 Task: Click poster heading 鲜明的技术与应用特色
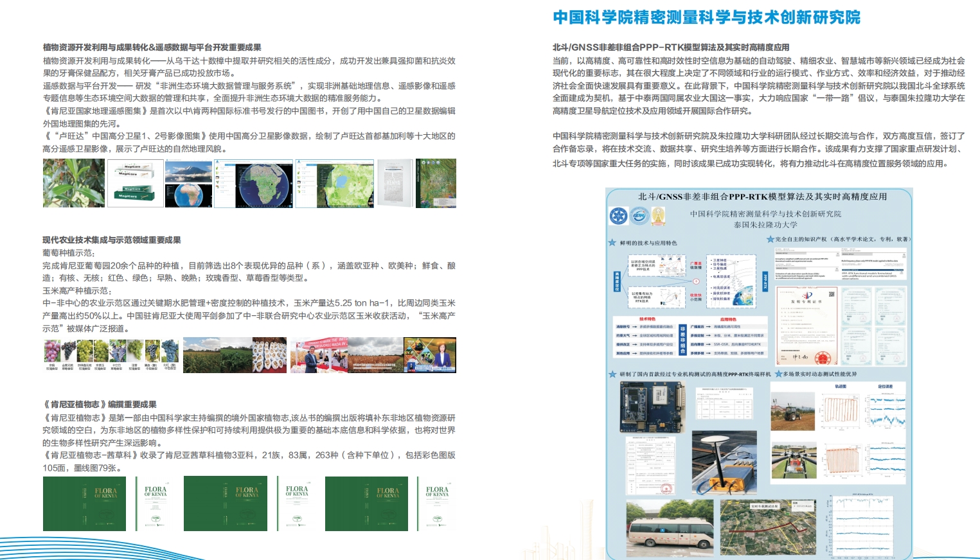(x=648, y=243)
